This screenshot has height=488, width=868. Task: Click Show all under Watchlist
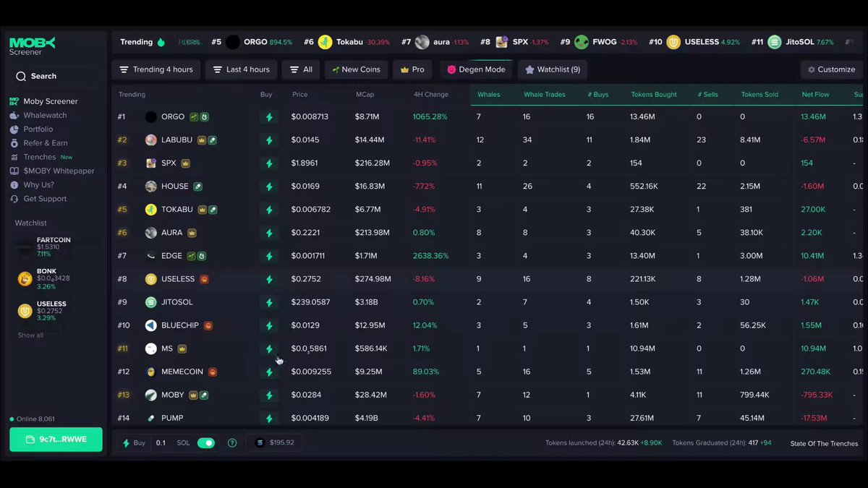(x=30, y=335)
